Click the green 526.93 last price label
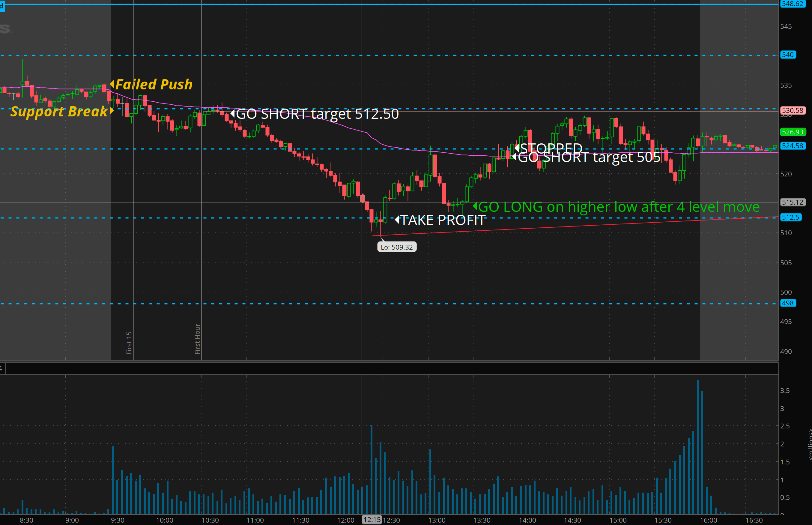 (792, 132)
